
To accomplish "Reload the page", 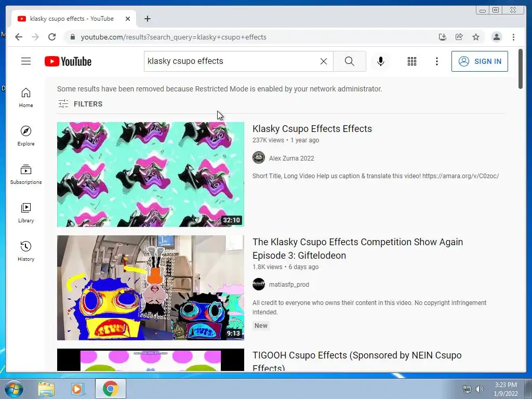I will pos(52,37).
